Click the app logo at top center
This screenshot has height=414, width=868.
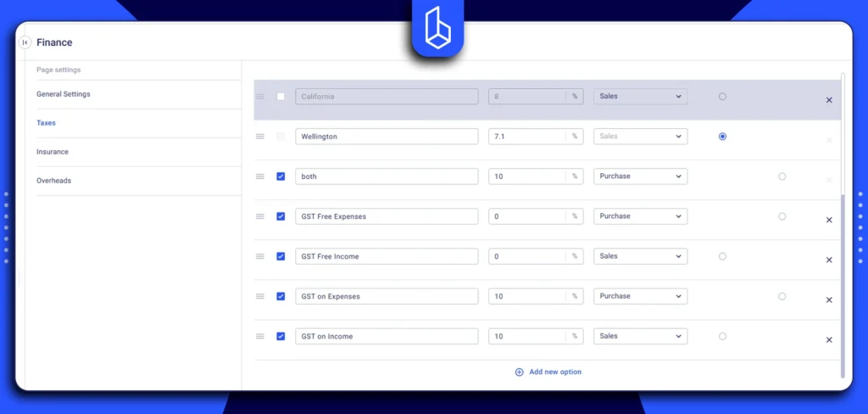point(438,31)
